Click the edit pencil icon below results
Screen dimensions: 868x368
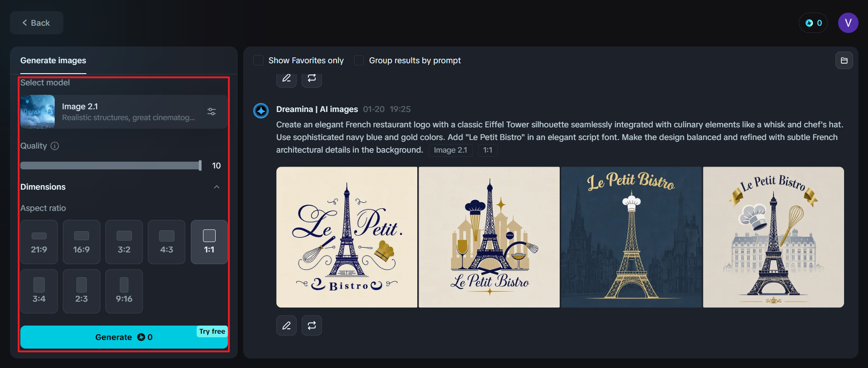[287, 326]
